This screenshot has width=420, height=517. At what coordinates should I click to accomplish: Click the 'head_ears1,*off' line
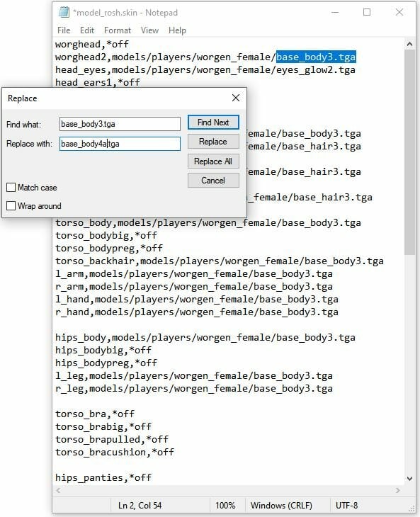pos(98,82)
